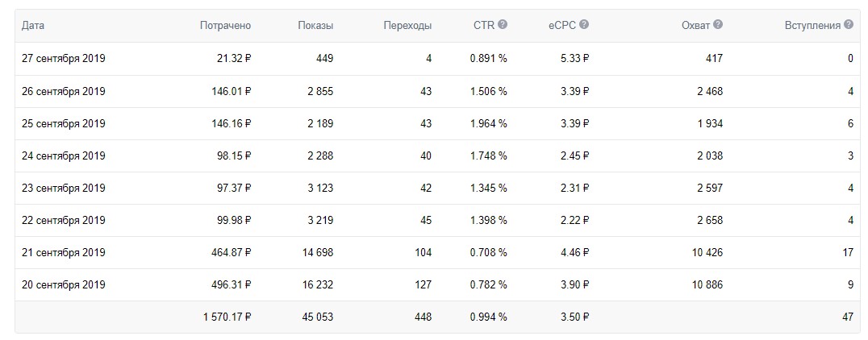Select the 21 сентября 2019 date cell

click(64, 252)
